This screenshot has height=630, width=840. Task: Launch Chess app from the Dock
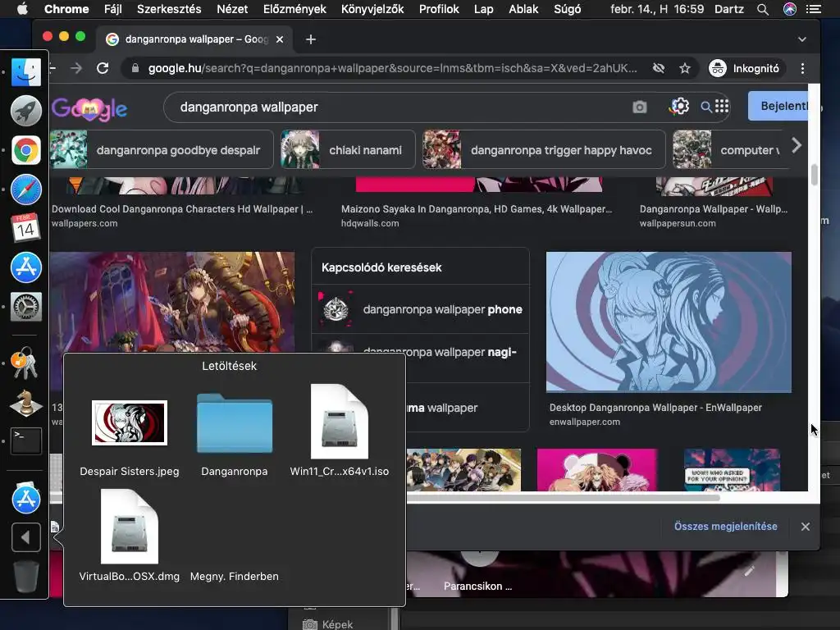coord(25,403)
